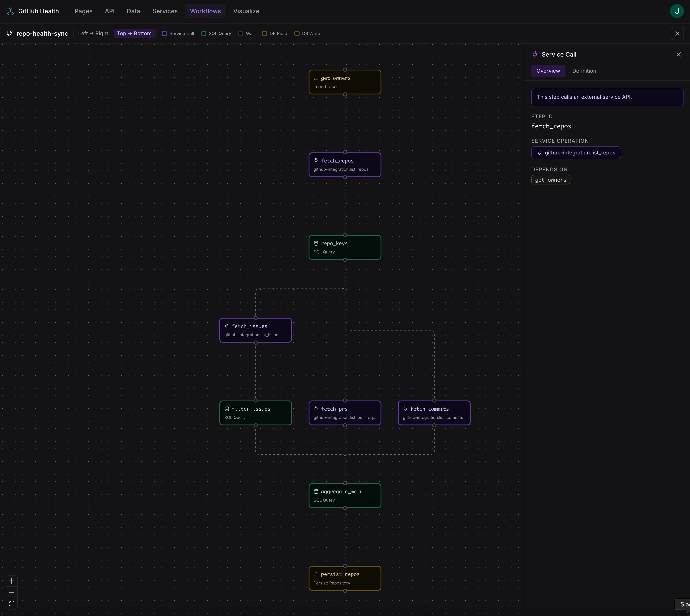Screen dimensions: 690x616
Task: Toggle the Service Call legend filter
Action: point(178,33)
